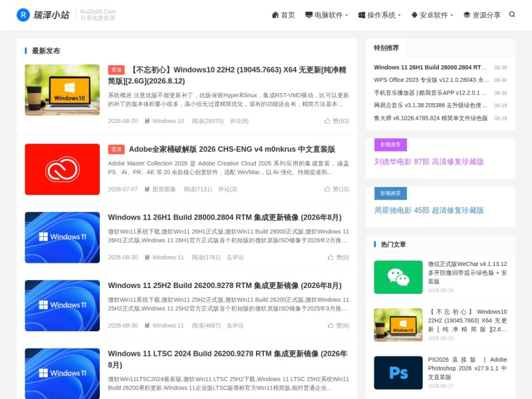
Task: Click category icon beside Windows 11 tag of 25H2 post
Action: (x=147, y=325)
